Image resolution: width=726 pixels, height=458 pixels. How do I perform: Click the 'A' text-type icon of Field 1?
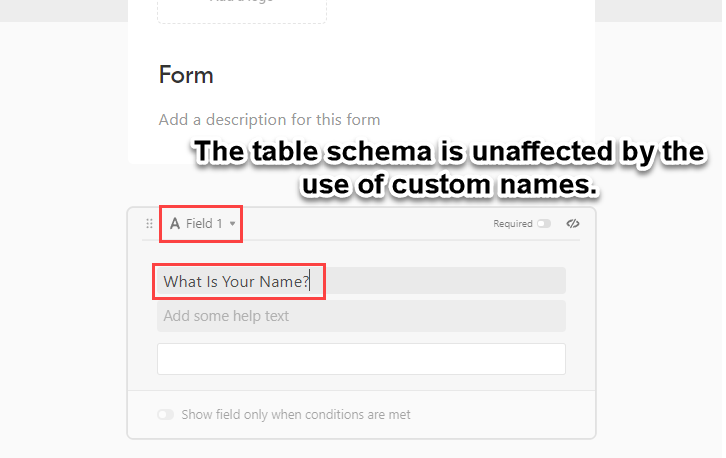[175, 224]
